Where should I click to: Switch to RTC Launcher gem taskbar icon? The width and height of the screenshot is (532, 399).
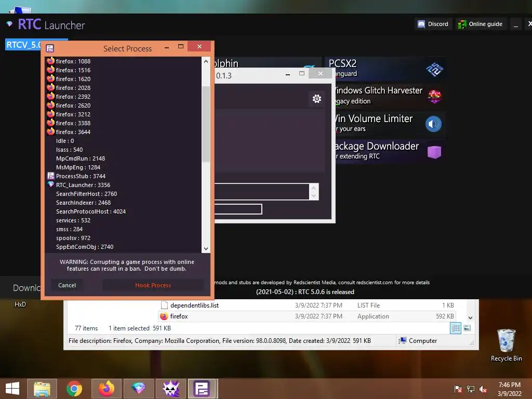pyautogui.click(x=138, y=389)
